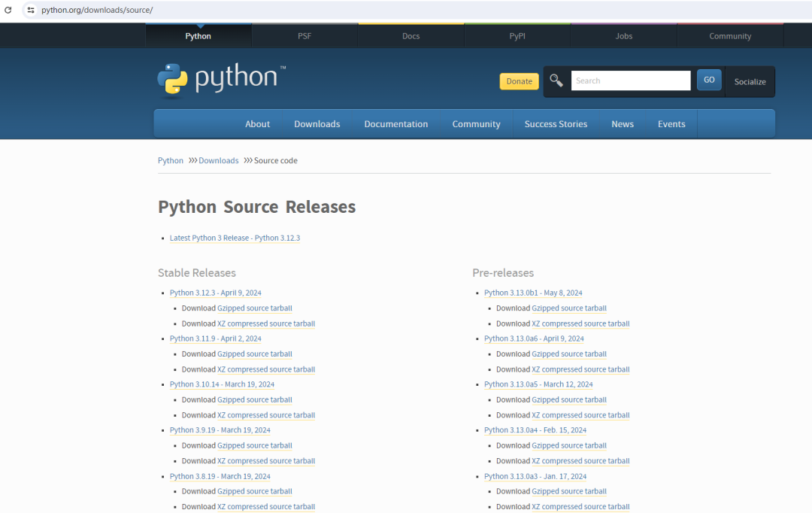This screenshot has width=812, height=513.
Task: Click the Python logo
Action: tap(221, 80)
